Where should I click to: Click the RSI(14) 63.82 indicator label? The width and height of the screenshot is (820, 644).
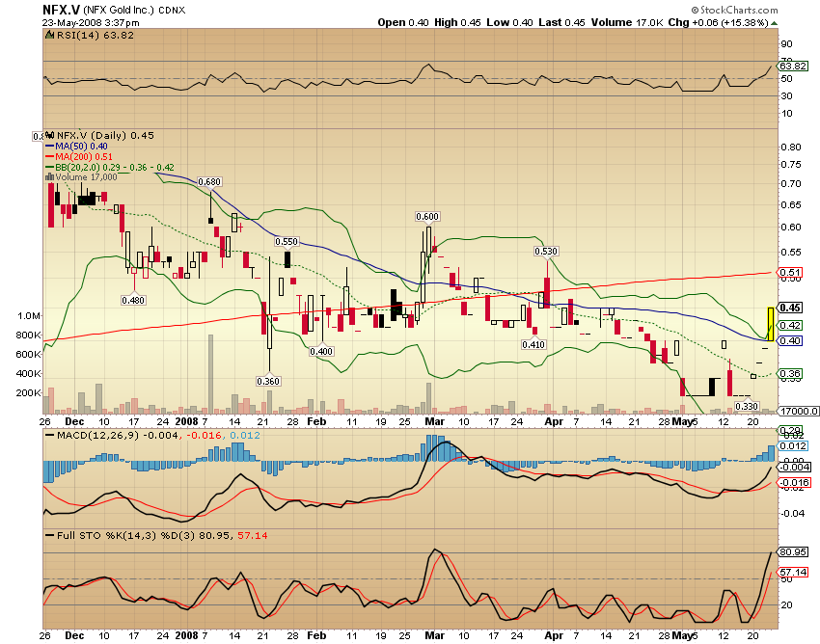96,36
